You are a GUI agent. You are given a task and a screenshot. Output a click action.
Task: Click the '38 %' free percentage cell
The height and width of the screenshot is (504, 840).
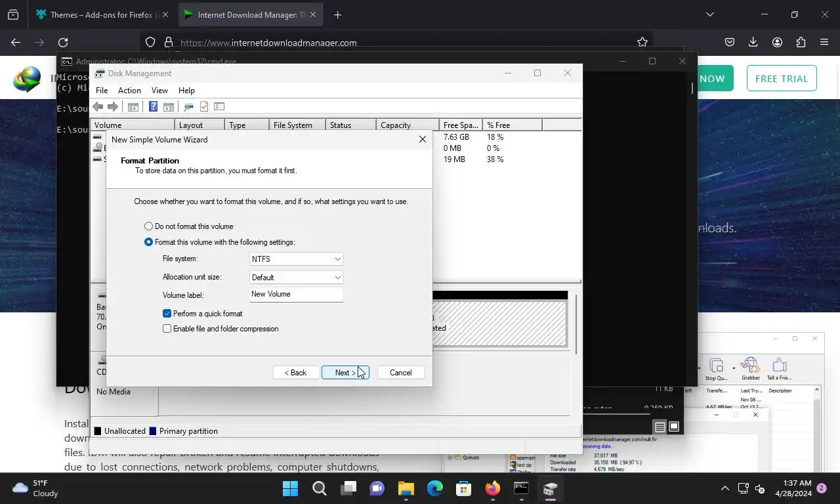coord(495,159)
